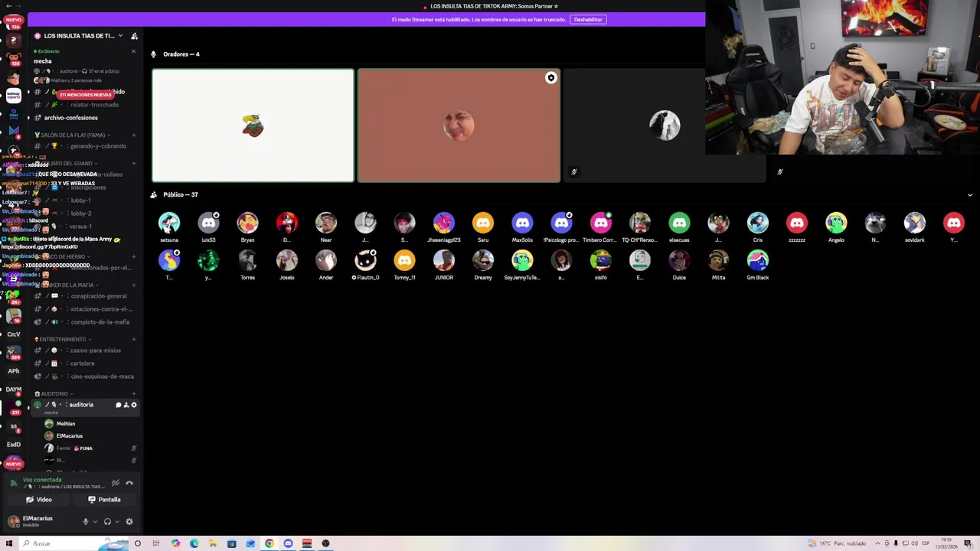Click the Discord back navigation arrow

pos(8,6)
